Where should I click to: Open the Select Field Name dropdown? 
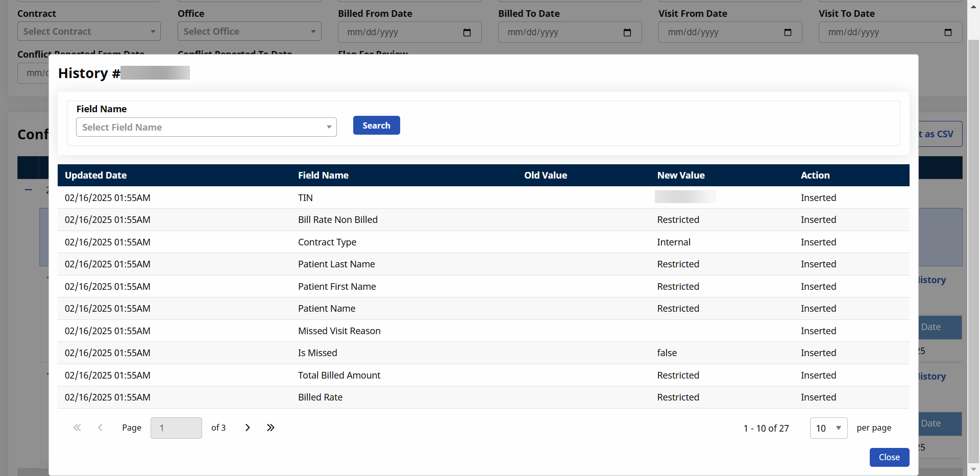coord(206,127)
